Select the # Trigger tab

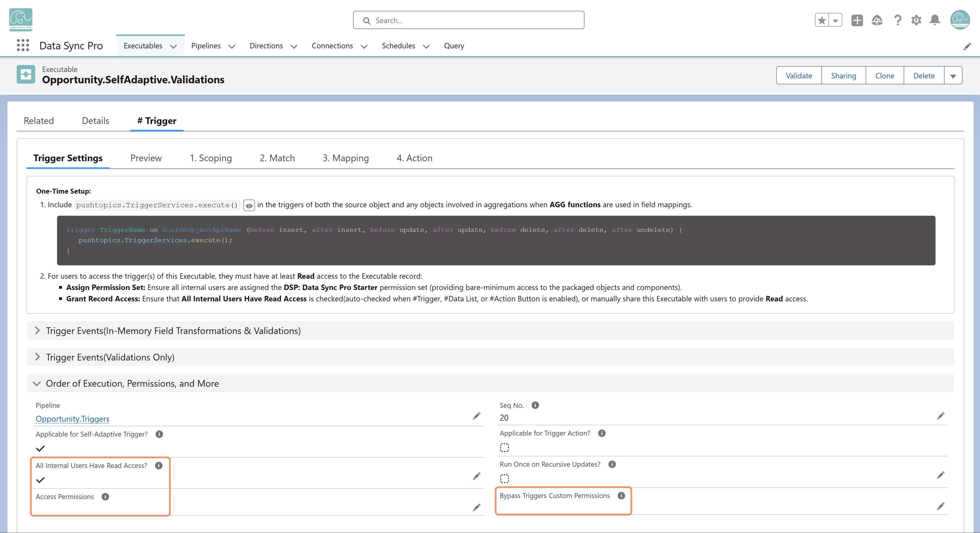pos(157,121)
